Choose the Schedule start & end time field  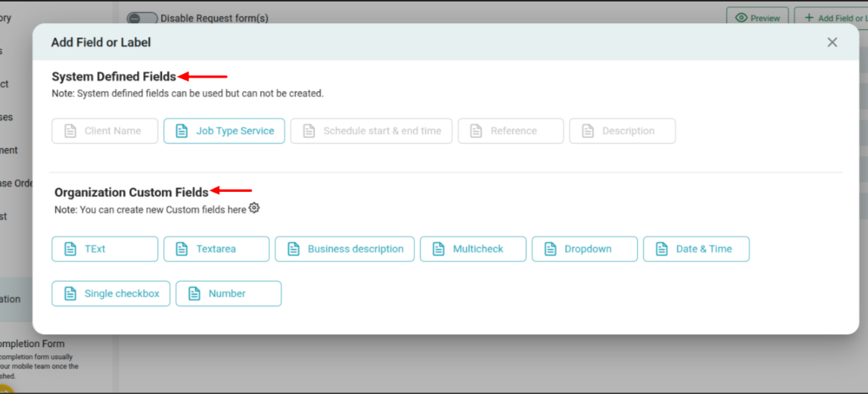tap(371, 131)
